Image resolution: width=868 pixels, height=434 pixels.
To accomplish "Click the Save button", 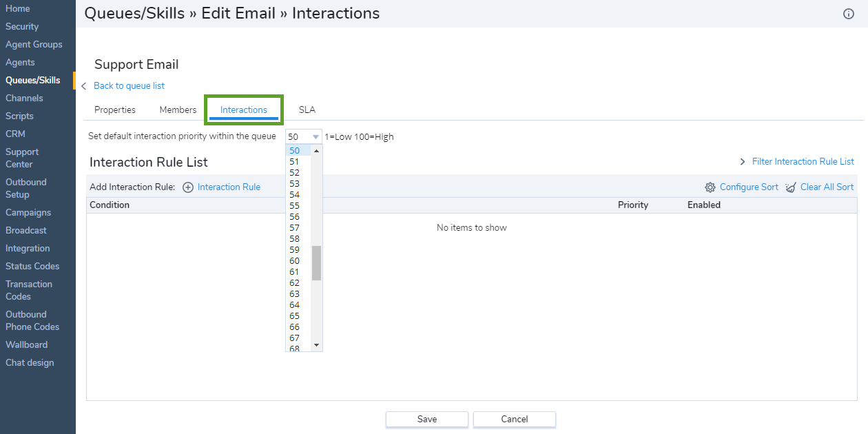I will click(x=427, y=419).
